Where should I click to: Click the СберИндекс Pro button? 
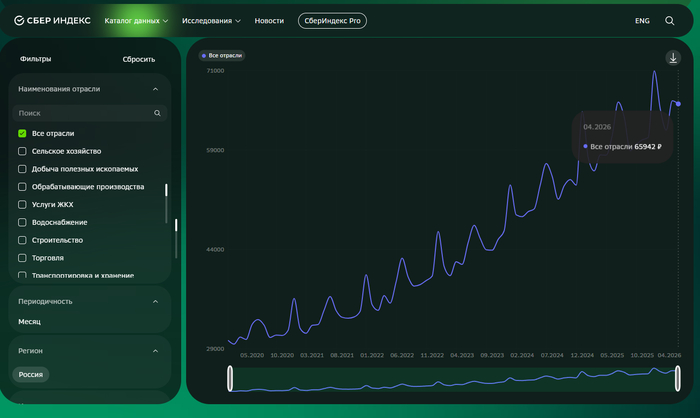point(332,21)
